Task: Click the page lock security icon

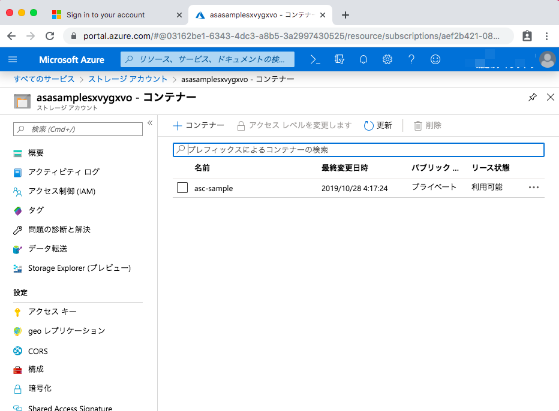Action: coord(73,36)
